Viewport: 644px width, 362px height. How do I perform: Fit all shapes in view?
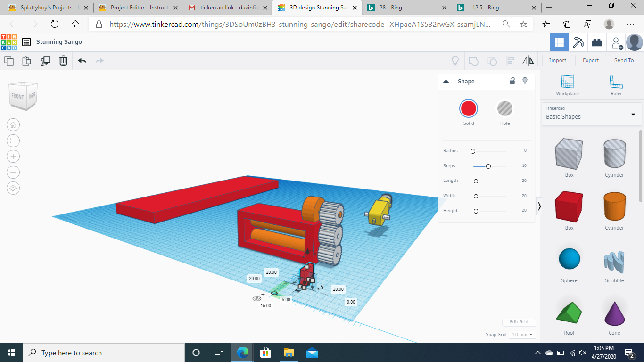click(13, 140)
